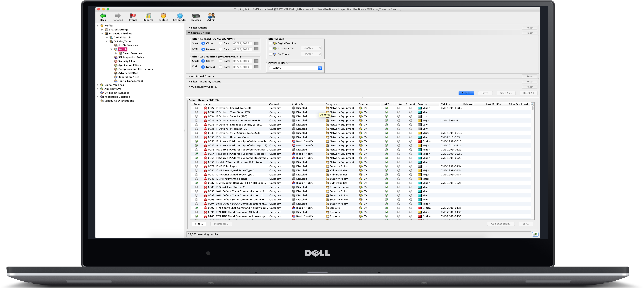644x288 pixels.
Task: Open the Auxiliary DV <ANY> dropdown
Action: (311, 48)
